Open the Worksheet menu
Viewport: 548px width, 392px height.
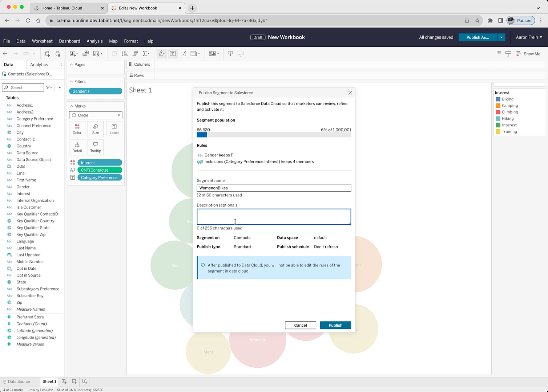click(x=42, y=41)
